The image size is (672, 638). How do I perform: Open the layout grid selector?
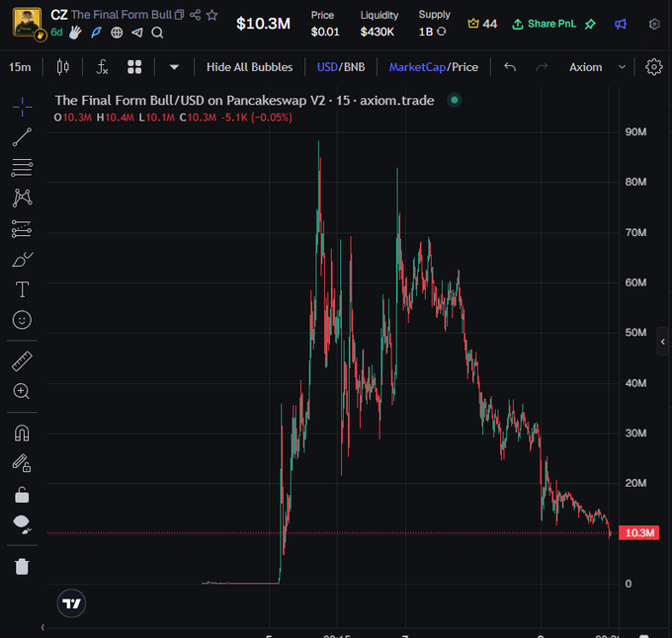coord(134,67)
